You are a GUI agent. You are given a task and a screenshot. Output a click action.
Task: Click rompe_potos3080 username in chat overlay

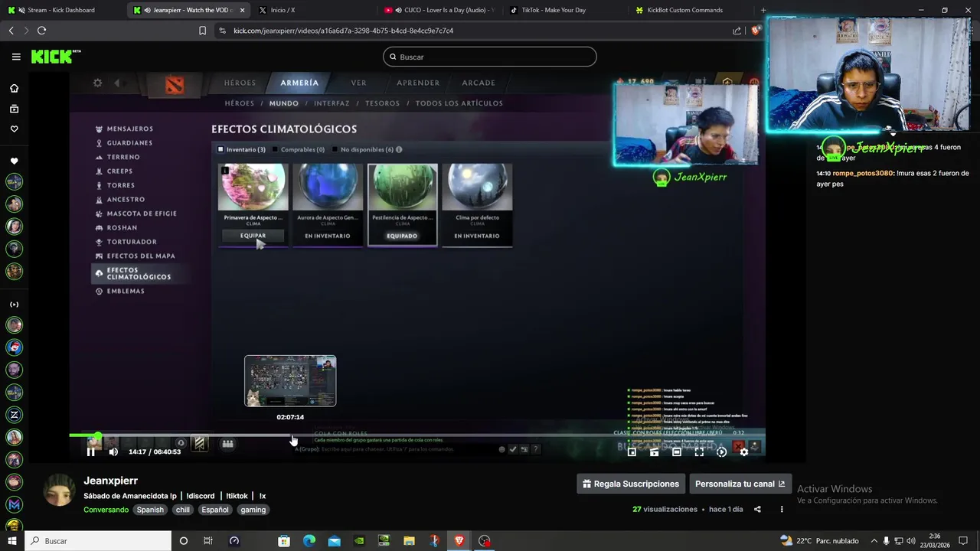863,173
